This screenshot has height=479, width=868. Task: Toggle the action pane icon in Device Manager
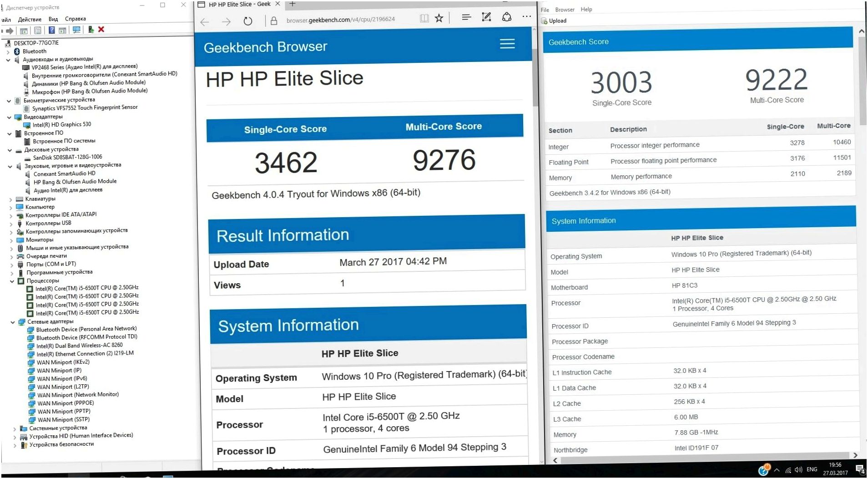pyautogui.click(x=62, y=30)
